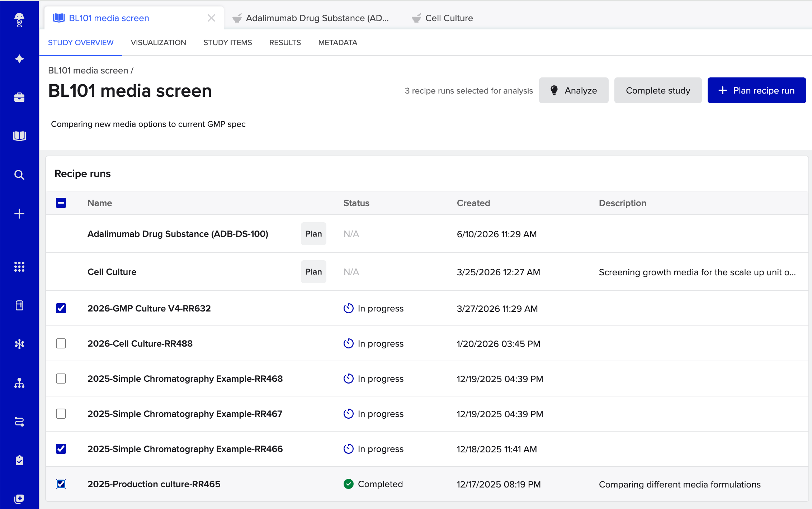Screen dimensions: 812x509
Task: Click the plus create icon in sidebar
Action: 19,214
